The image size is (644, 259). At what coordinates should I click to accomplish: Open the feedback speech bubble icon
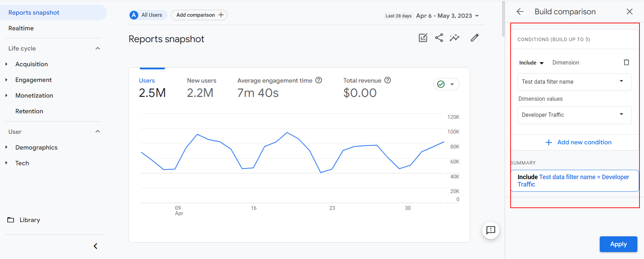[x=490, y=230]
